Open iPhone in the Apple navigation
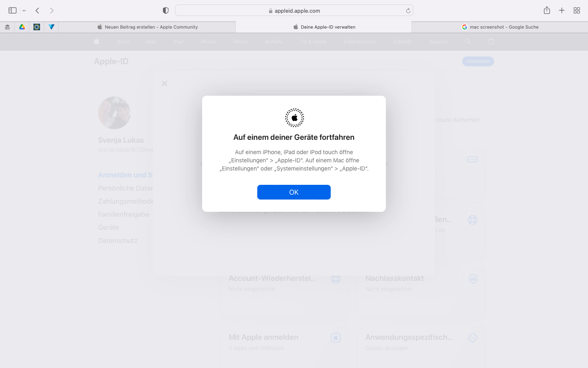 tap(208, 42)
